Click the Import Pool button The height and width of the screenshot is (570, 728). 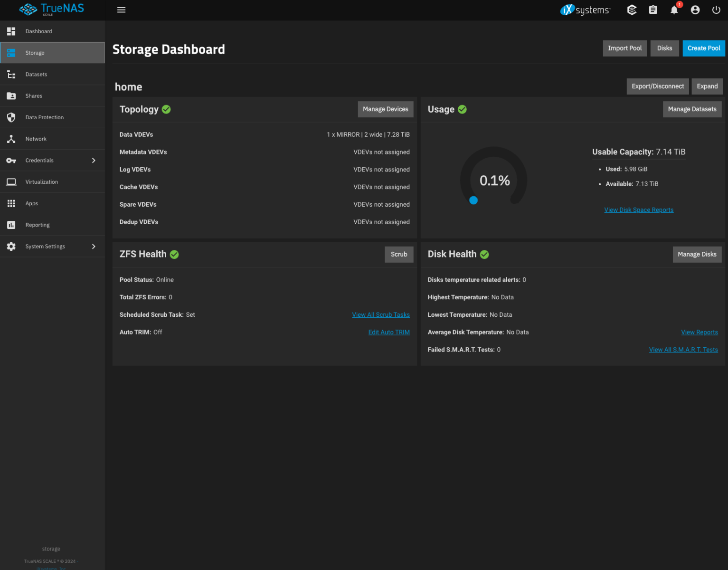click(624, 48)
